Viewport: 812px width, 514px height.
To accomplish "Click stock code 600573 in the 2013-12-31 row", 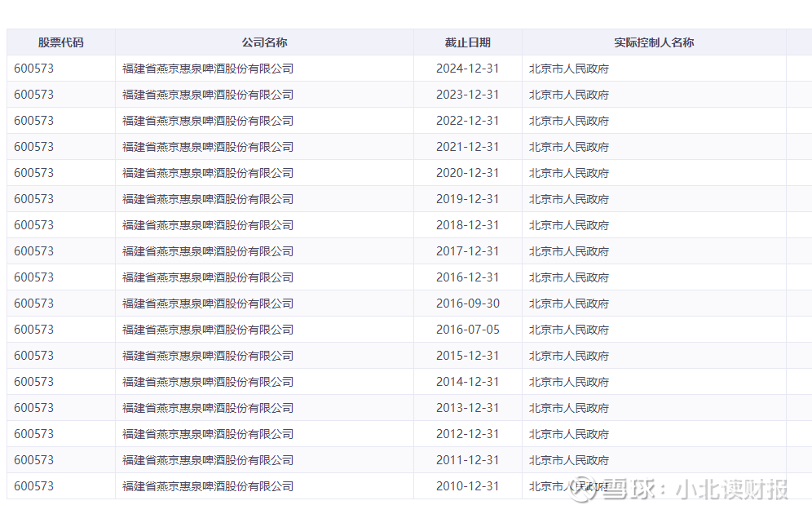I will click(x=33, y=408).
